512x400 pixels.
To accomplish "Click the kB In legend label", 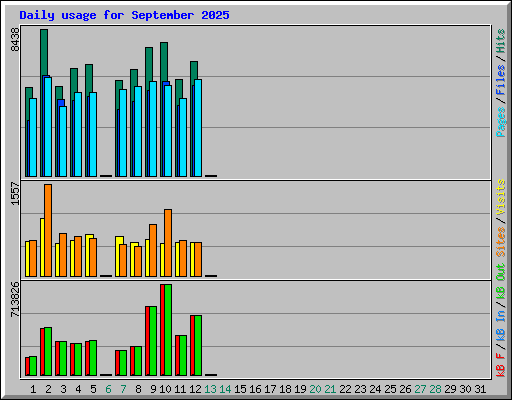I will 501,325.
